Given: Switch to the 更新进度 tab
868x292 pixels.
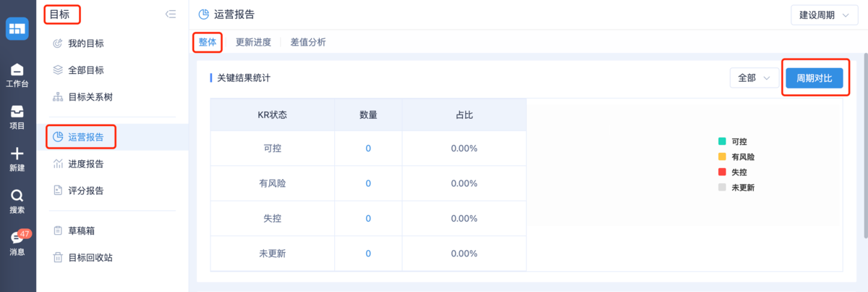Looking at the screenshot, I should tap(253, 42).
